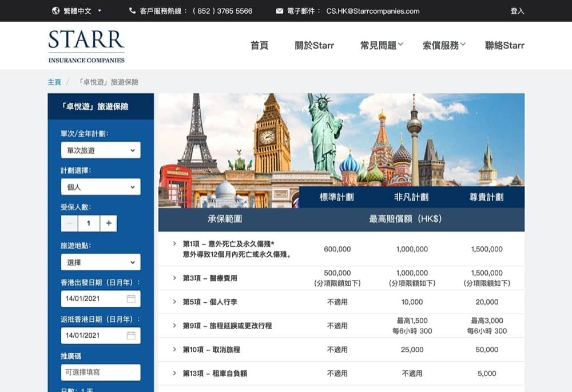Image resolution: width=572 pixels, height=392 pixels.
Task: Click the STARR Insurance Companies logo
Action: coord(86,46)
